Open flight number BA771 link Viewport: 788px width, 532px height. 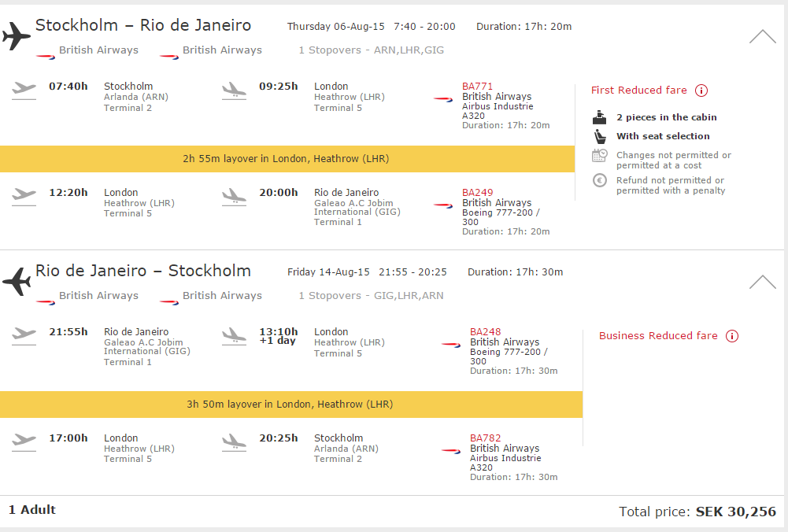(477, 87)
